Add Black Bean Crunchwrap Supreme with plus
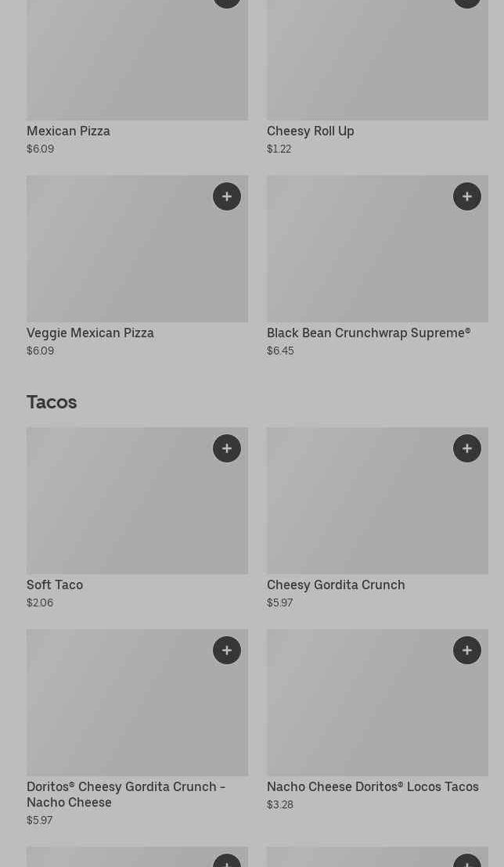 pyautogui.click(x=467, y=196)
